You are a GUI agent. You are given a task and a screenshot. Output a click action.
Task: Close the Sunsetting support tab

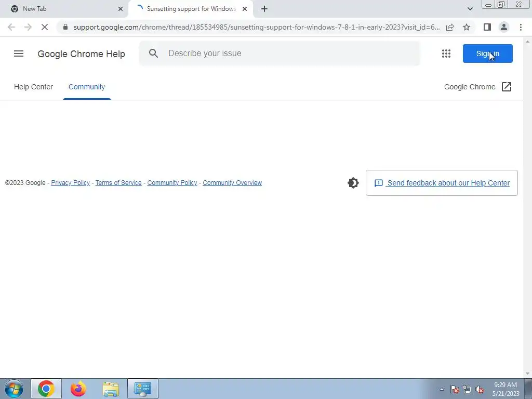coord(245,9)
